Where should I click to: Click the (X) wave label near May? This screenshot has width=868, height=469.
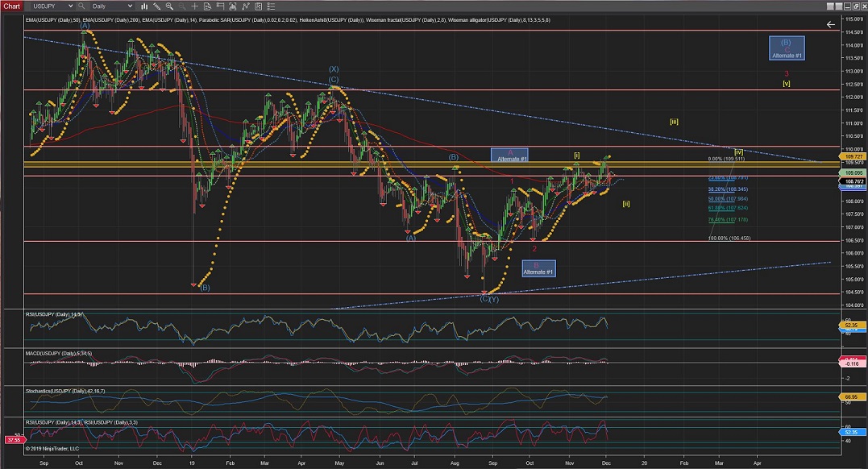tap(334, 69)
